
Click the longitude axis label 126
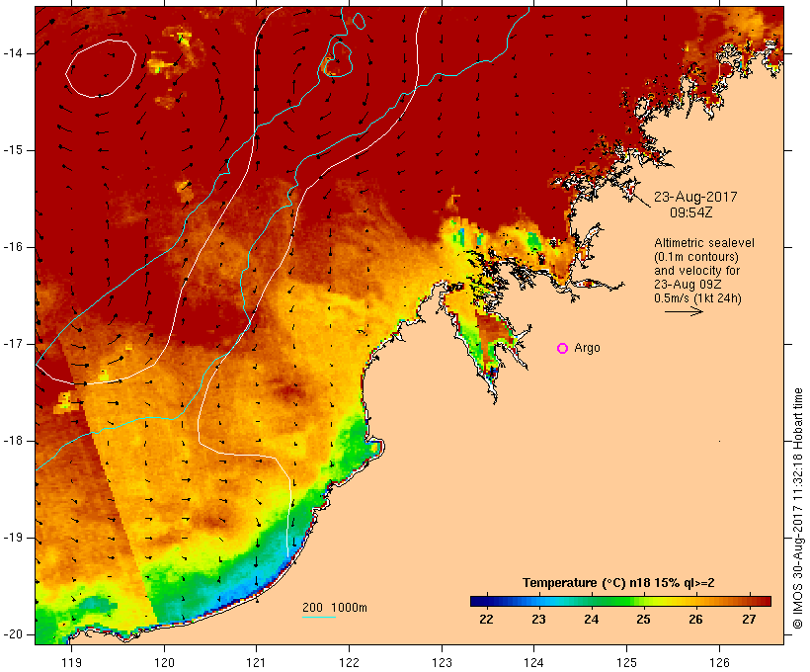pyautogui.click(x=719, y=663)
